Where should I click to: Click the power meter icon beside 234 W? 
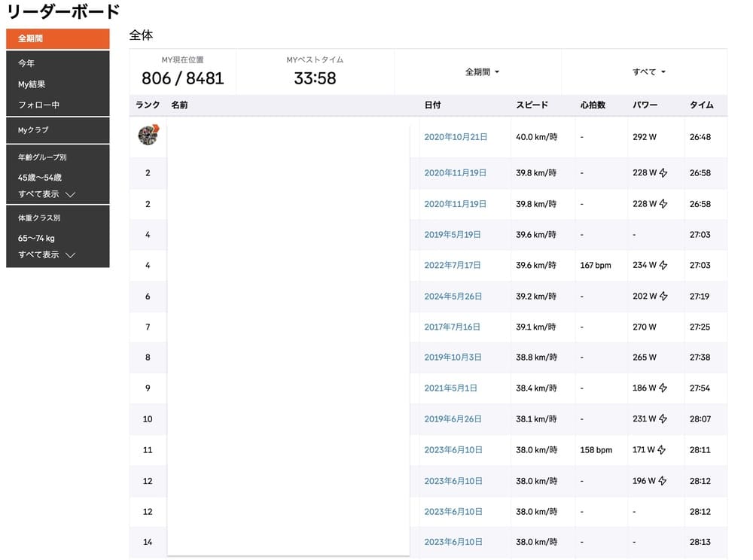coord(663,266)
